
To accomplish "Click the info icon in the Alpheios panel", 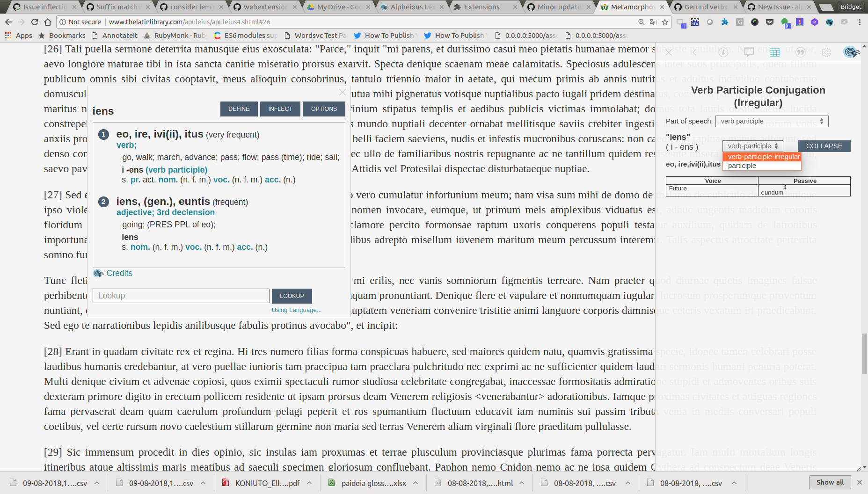I will click(x=723, y=52).
